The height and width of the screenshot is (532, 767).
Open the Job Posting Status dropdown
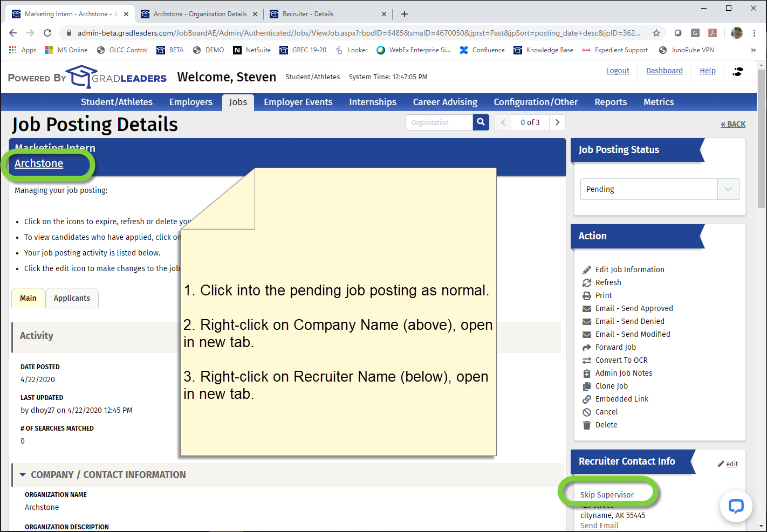click(x=660, y=189)
